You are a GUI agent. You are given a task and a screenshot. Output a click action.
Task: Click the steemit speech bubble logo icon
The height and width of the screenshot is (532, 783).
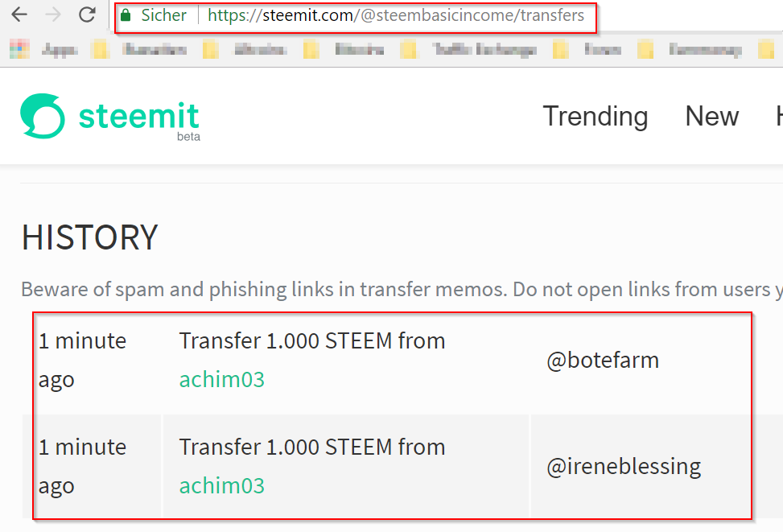(x=43, y=116)
